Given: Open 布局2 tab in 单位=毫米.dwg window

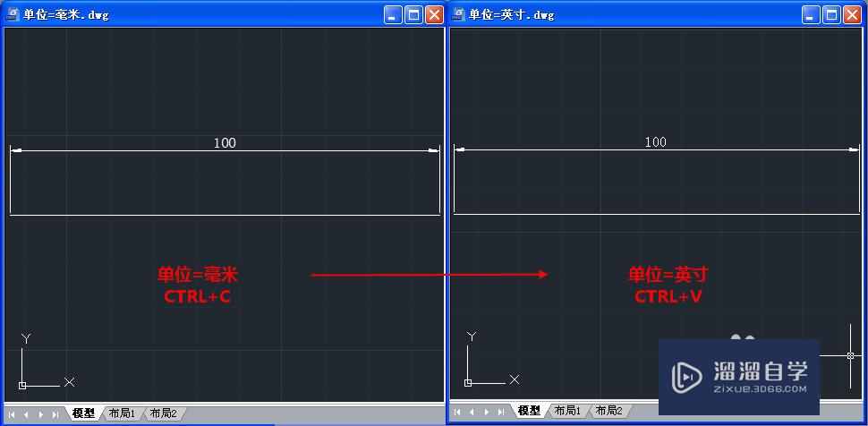Looking at the screenshot, I should pos(164,413).
